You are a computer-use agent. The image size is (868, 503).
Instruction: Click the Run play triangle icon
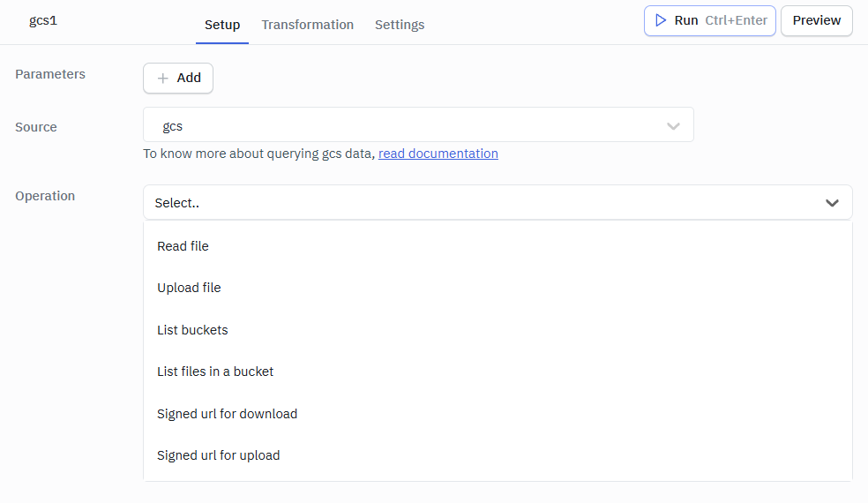661,20
